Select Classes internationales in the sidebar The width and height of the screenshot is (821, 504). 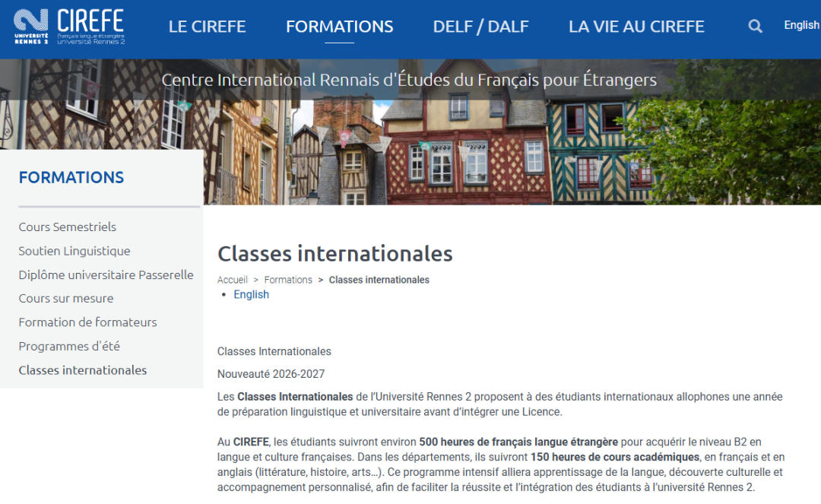(x=82, y=370)
